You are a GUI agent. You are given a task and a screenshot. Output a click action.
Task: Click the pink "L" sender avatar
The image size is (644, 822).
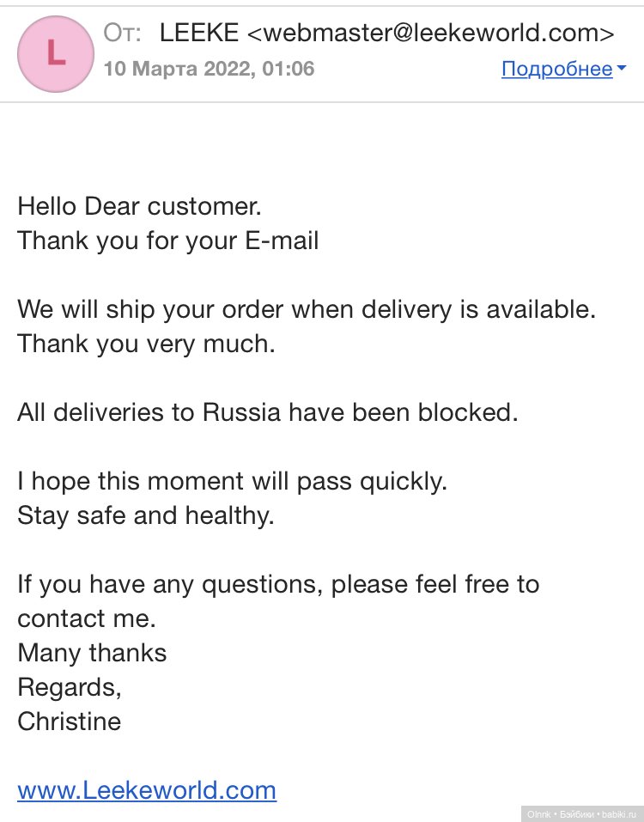coord(55,53)
